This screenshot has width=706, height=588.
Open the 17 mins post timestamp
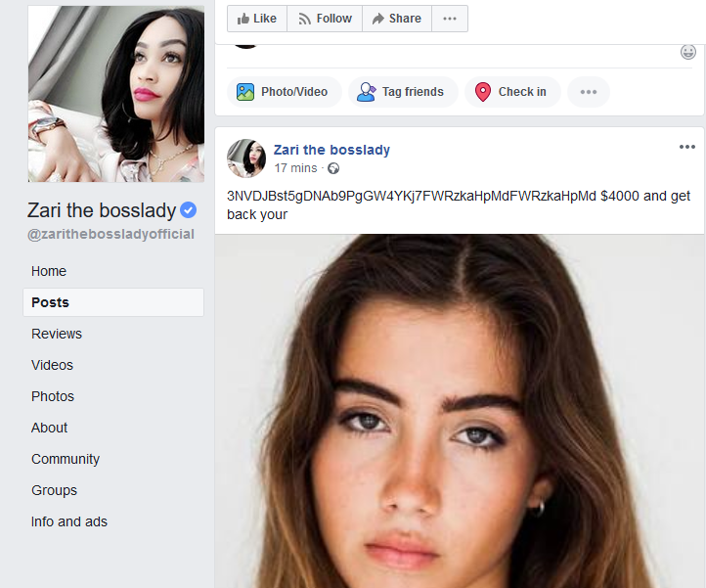[295, 168]
